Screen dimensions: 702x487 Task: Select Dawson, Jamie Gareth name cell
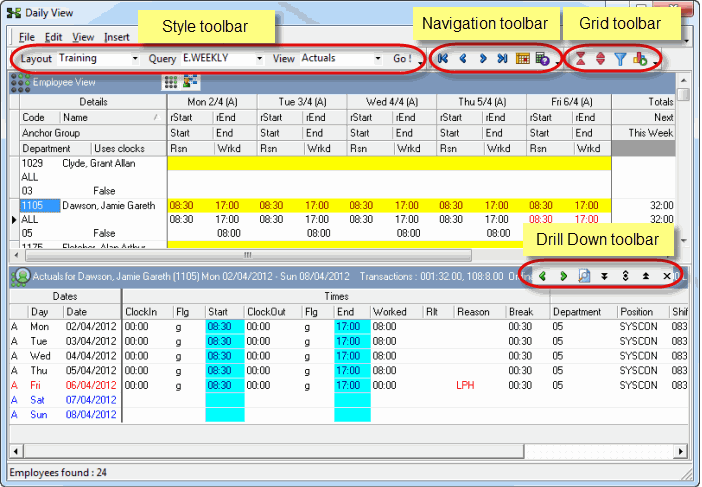point(108,205)
